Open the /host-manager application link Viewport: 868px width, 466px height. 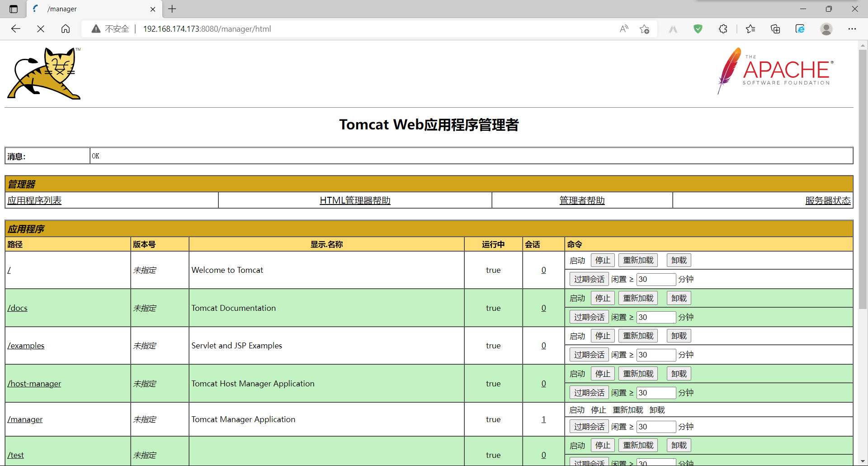tap(34, 384)
